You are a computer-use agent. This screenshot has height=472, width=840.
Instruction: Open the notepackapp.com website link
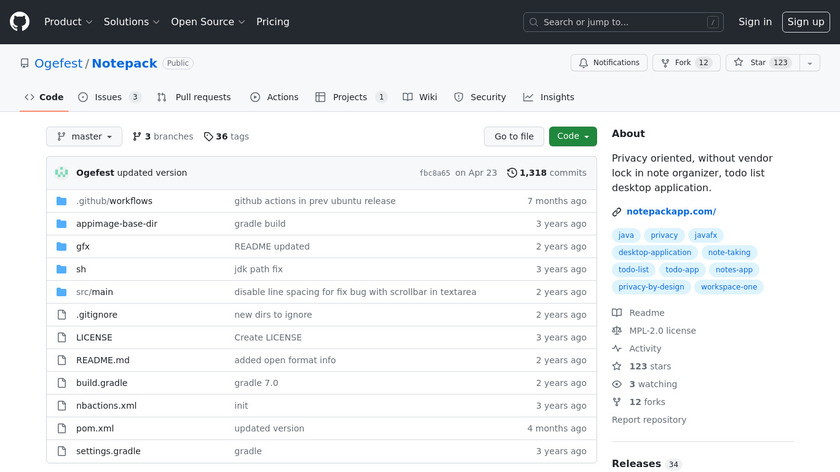[671, 212]
